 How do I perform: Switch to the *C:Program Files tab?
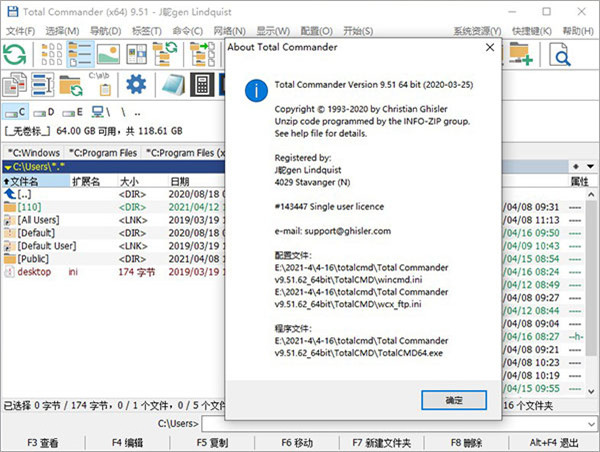point(103,153)
